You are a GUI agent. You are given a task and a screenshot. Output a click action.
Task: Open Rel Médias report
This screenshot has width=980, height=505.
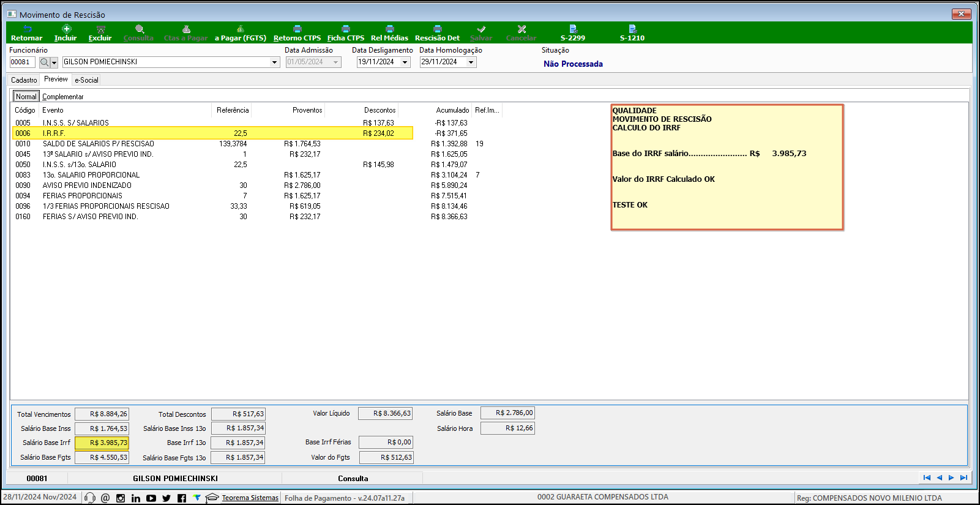tap(390, 29)
